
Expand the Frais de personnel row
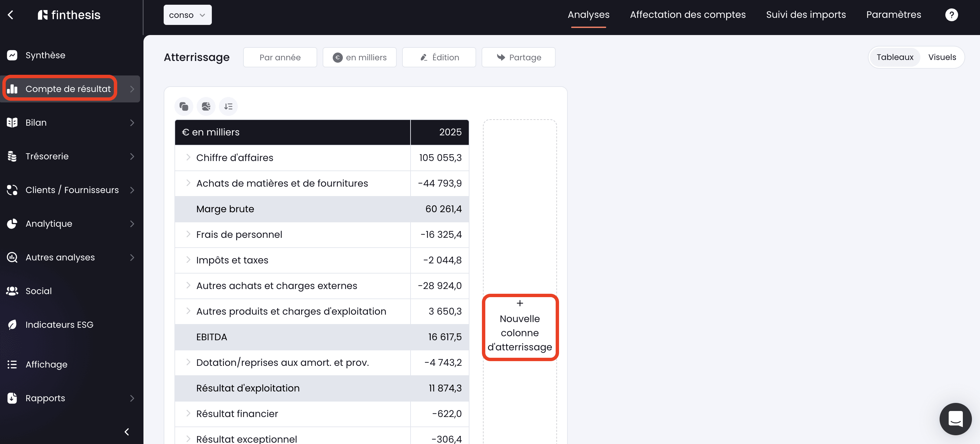(x=188, y=234)
